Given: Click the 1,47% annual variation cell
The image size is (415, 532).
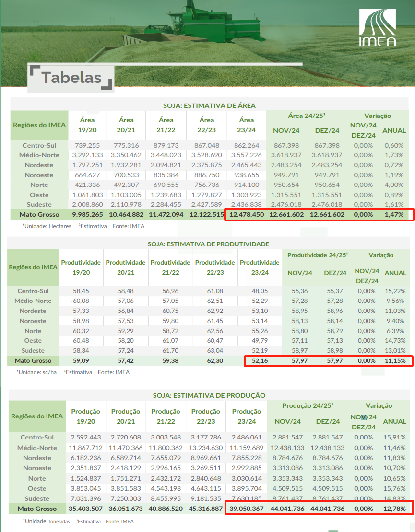Looking at the screenshot, I should [394, 215].
